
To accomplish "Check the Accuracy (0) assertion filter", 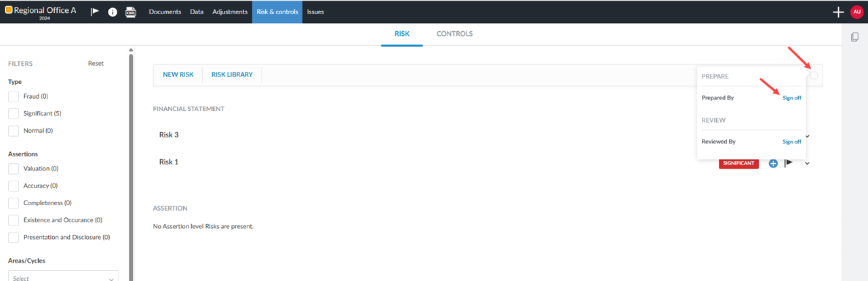I will tap(14, 186).
